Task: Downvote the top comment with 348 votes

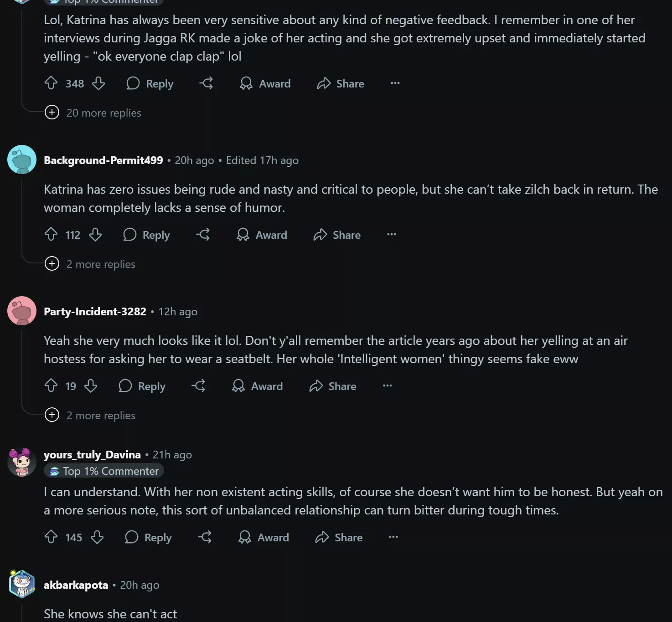Action: click(x=99, y=83)
